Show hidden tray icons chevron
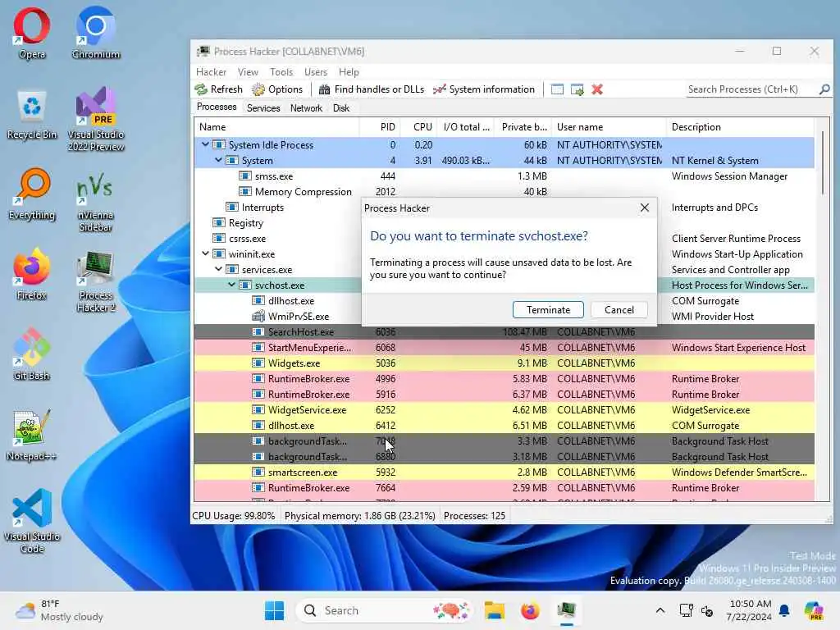 660,610
